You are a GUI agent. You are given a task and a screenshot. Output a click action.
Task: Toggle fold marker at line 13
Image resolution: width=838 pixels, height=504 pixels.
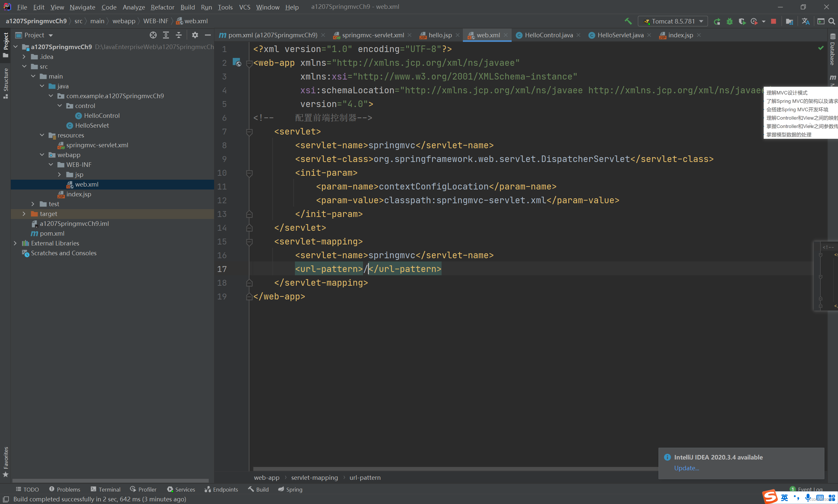pos(249,214)
